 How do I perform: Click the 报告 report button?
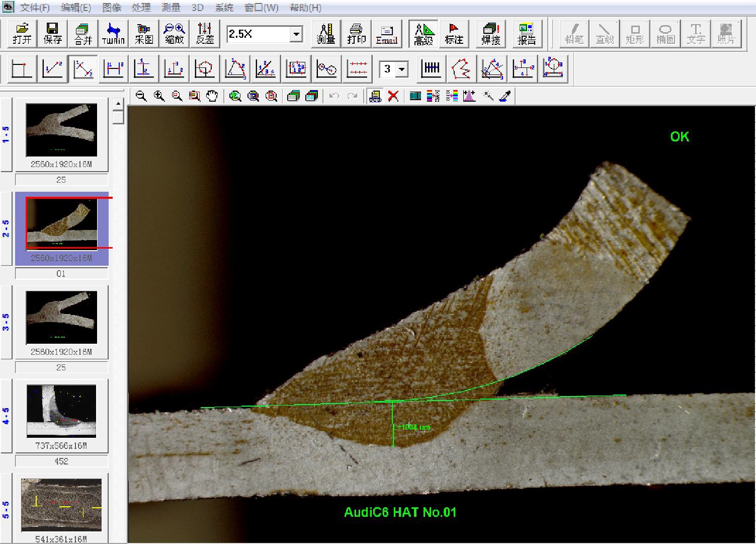click(527, 34)
